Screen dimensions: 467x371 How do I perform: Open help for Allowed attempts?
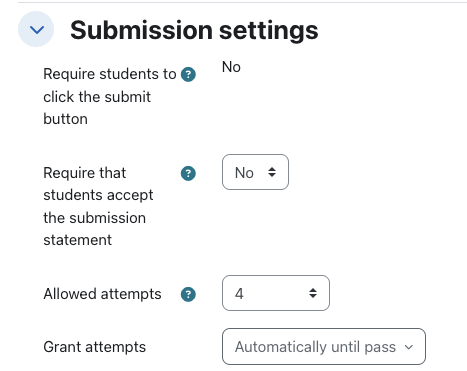point(188,294)
